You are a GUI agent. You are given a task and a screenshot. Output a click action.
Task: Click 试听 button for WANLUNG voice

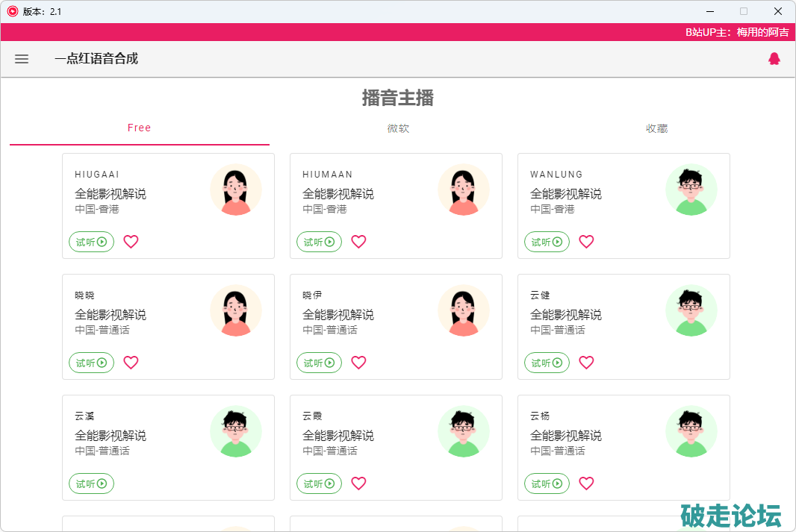[547, 242]
